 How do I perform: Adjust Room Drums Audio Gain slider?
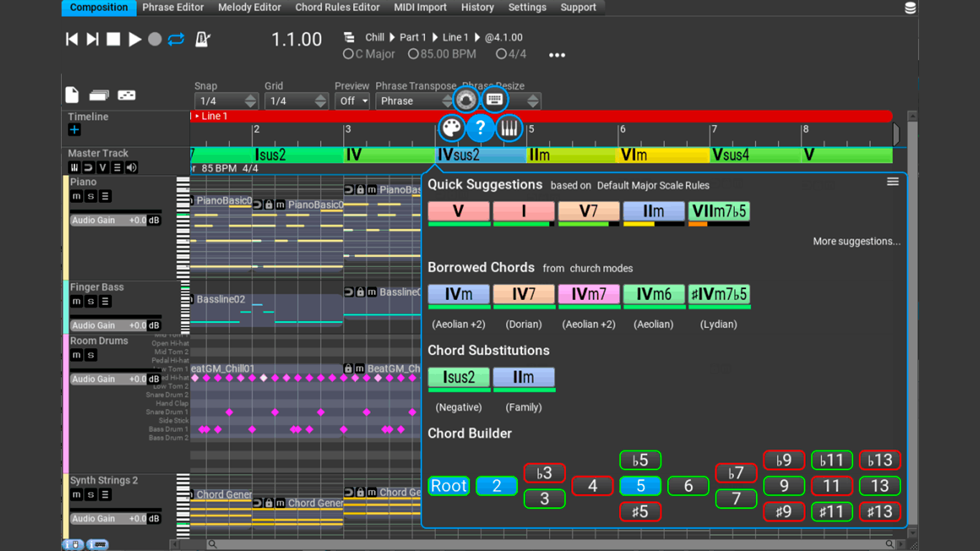pos(115,379)
